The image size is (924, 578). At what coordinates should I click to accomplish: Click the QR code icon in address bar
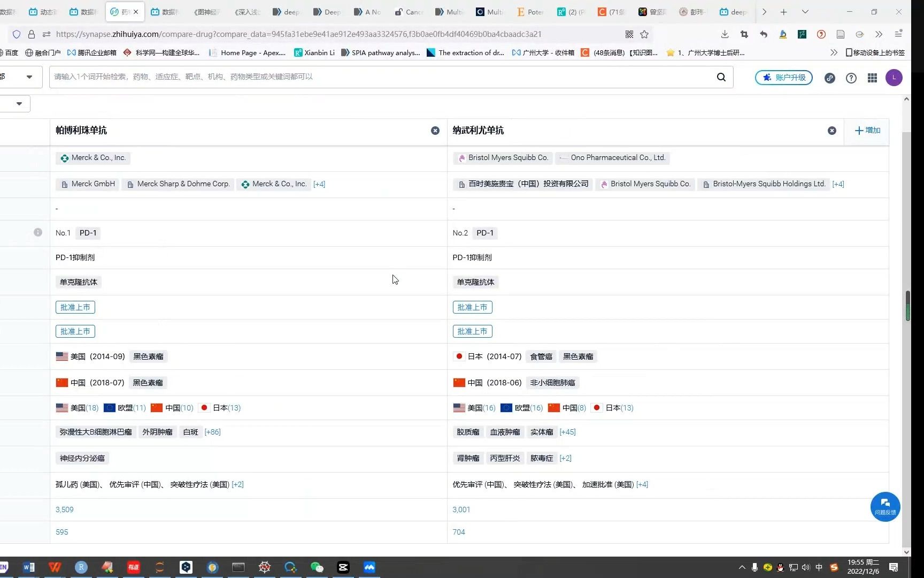[629, 34]
